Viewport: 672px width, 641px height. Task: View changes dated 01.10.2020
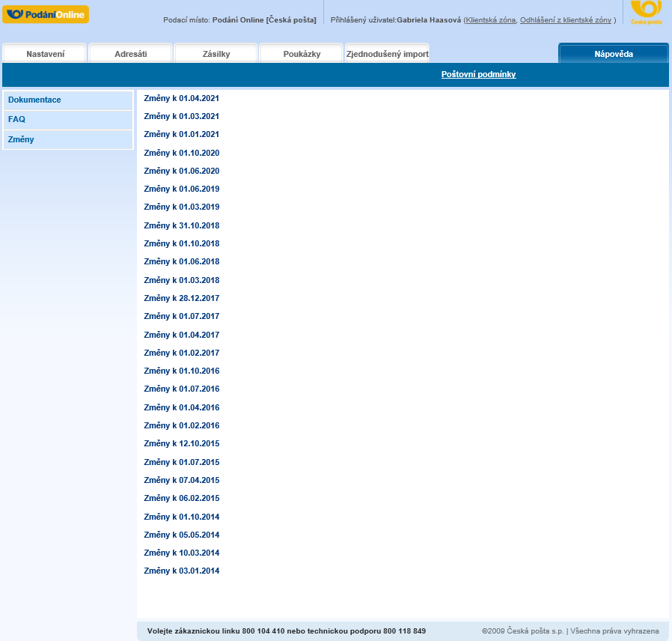(181, 153)
